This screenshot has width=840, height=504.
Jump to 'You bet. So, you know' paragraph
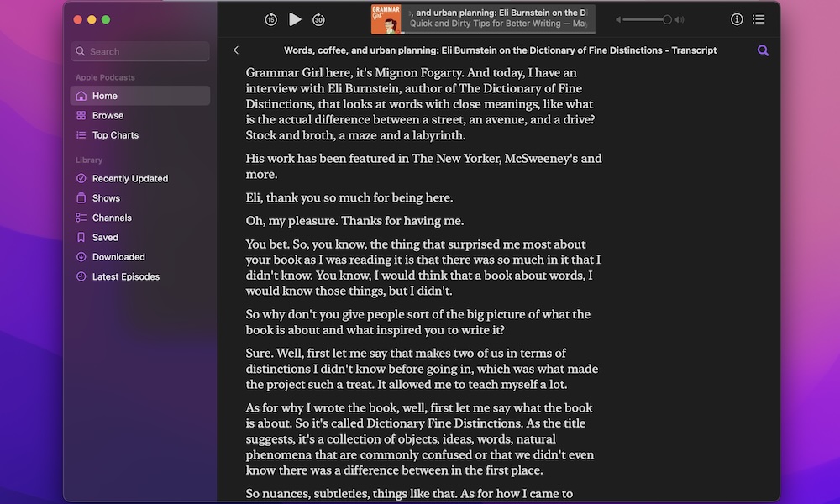point(423,268)
